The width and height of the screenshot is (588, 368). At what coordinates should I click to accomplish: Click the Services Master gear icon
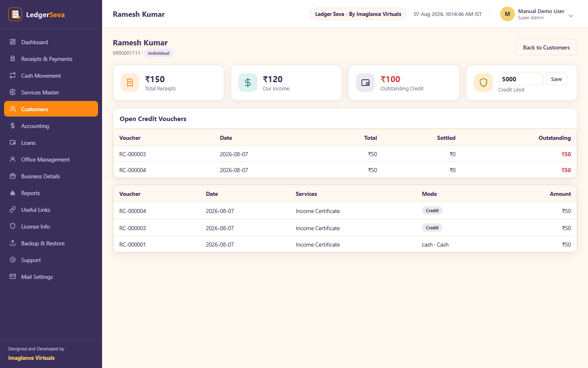13,92
